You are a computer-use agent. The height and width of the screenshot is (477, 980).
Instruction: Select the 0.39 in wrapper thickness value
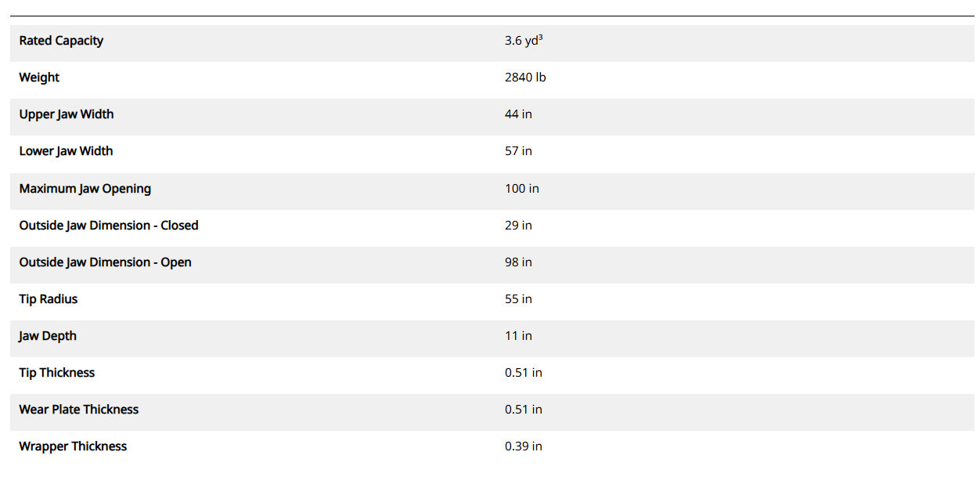click(x=524, y=446)
